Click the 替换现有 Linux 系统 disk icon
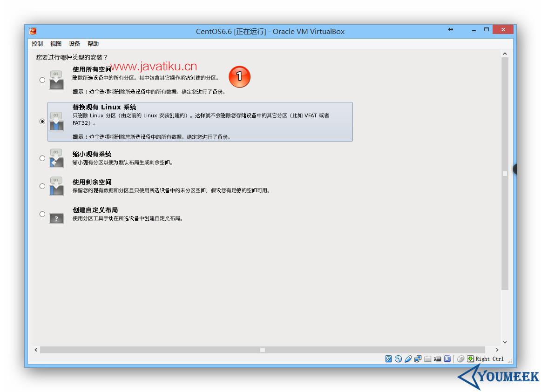The image size is (541, 392). click(56, 122)
